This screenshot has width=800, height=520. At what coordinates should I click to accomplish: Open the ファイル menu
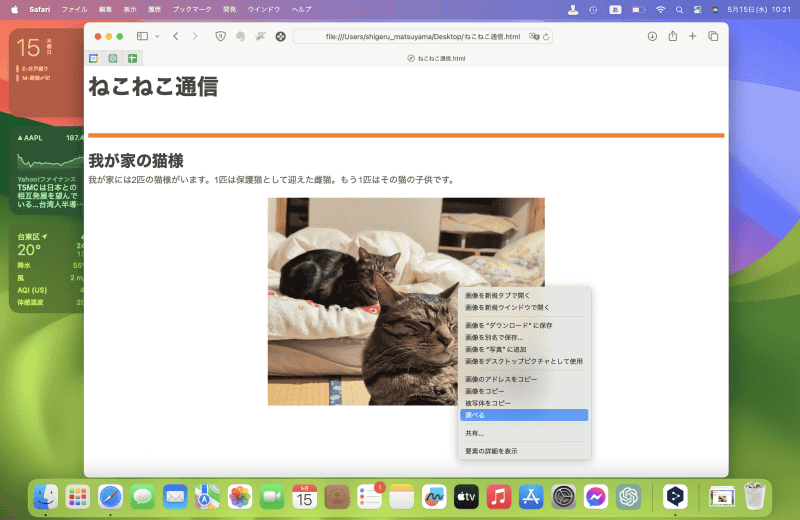pyautogui.click(x=74, y=9)
